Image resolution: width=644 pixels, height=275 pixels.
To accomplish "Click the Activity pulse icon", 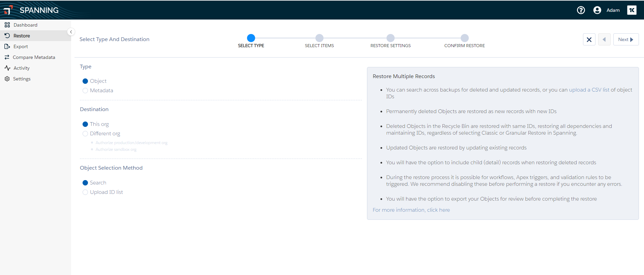I will pyautogui.click(x=7, y=68).
